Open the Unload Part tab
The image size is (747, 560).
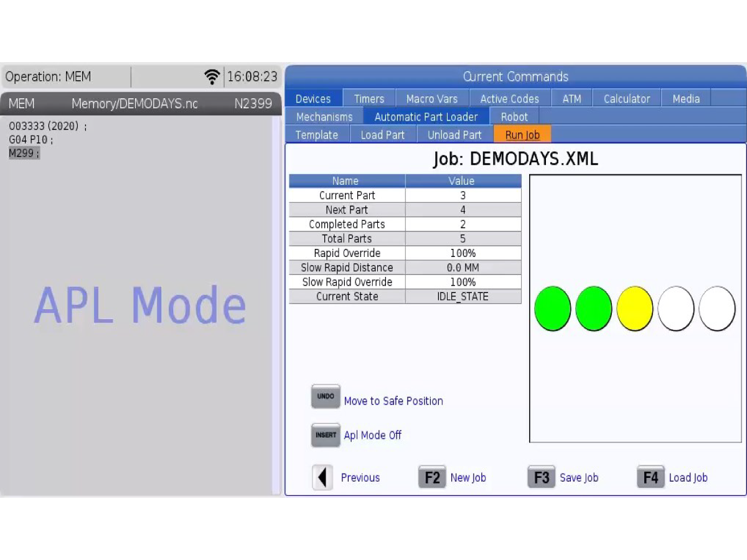[x=454, y=135]
